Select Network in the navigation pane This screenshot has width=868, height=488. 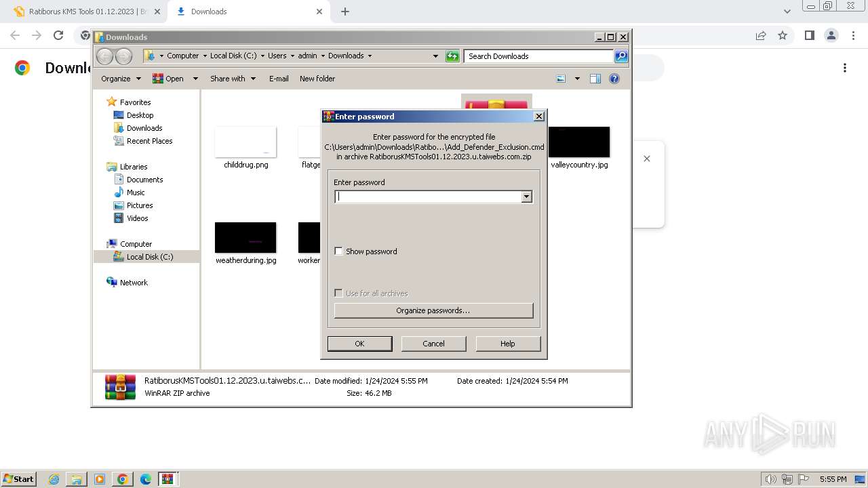[134, 283]
